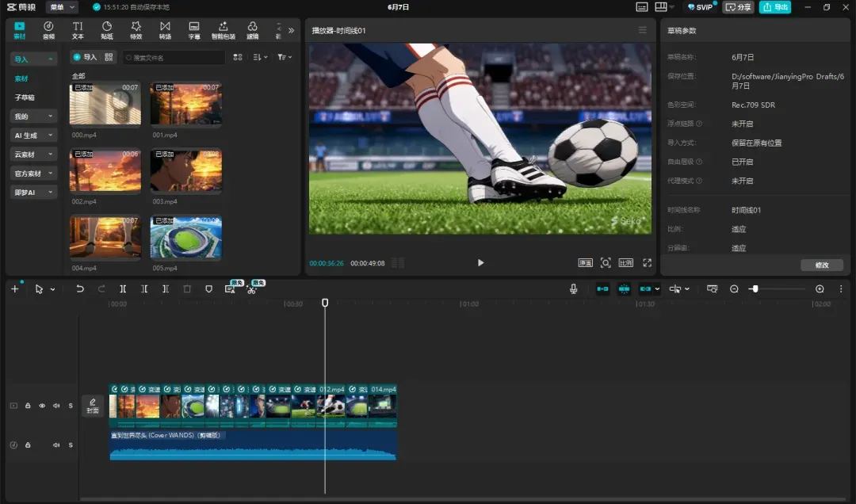Mute the video track audio
This screenshot has height=504, width=856.
[x=56, y=406]
